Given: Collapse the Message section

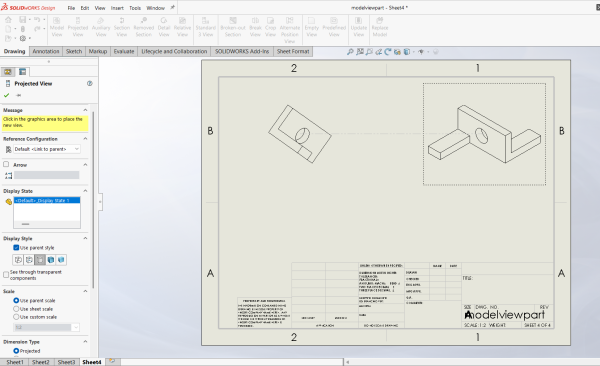Looking at the screenshot, I should pos(85,110).
